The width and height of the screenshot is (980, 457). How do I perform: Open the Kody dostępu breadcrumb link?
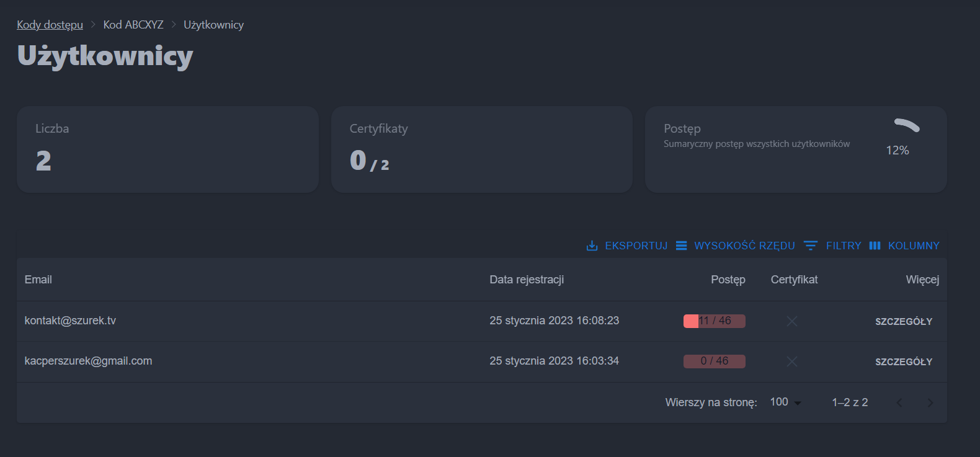click(50, 25)
